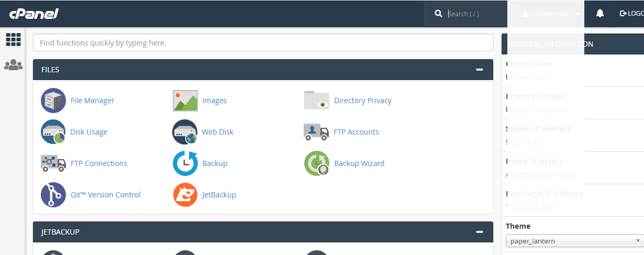The image size is (644, 255).
Task: Click the Backup Wizard icon
Action: 317,163
